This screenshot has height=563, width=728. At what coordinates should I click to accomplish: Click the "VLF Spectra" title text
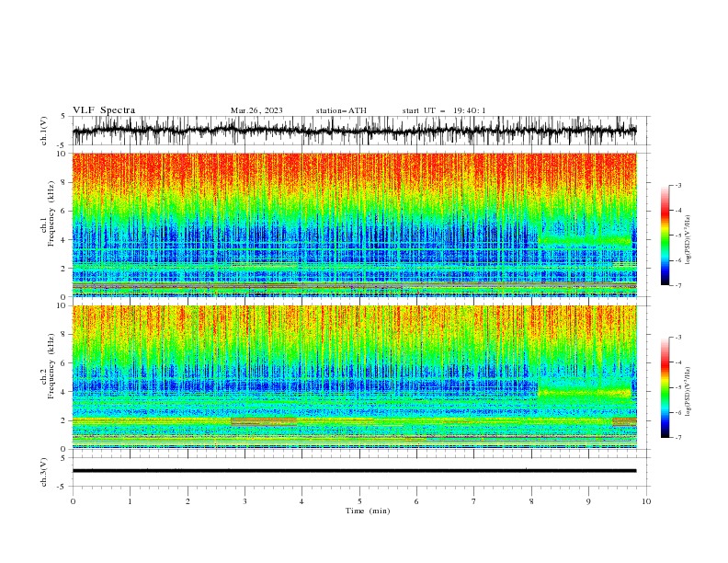(x=104, y=110)
